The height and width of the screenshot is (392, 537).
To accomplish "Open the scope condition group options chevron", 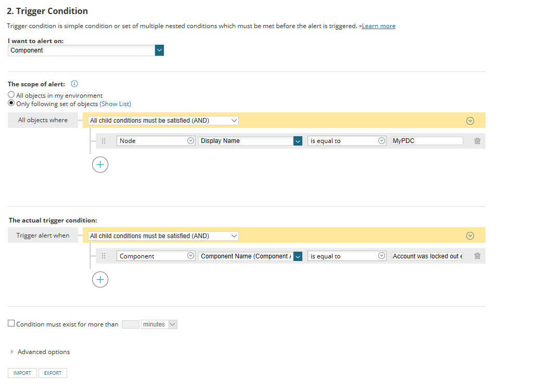I will coord(470,121).
